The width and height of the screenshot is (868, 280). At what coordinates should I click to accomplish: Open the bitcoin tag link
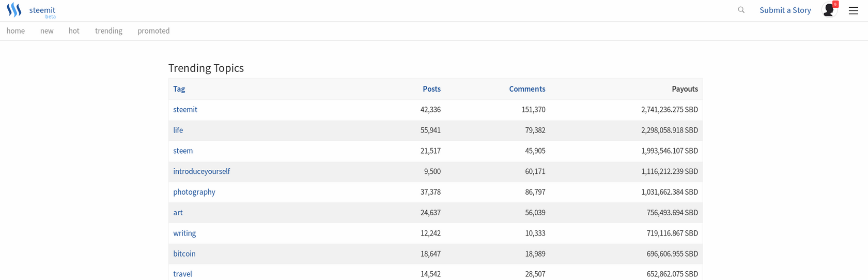pyautogui.click(x=184, y=254)
